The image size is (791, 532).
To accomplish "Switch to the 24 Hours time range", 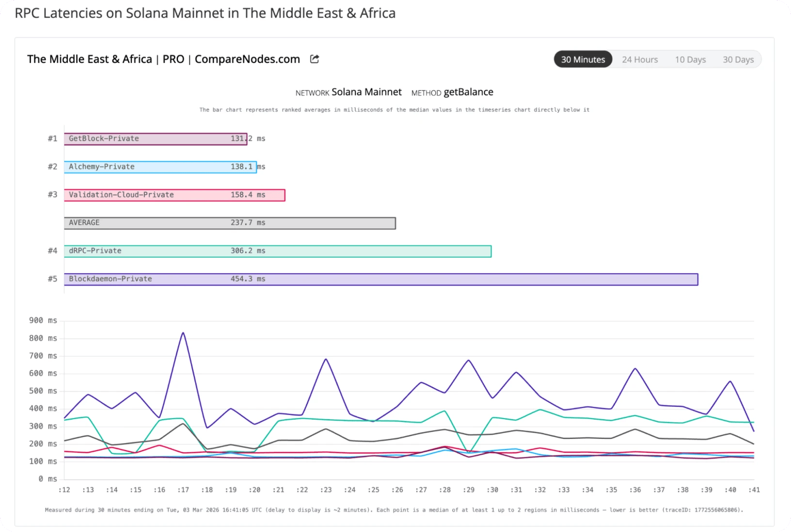I will 639,59.
